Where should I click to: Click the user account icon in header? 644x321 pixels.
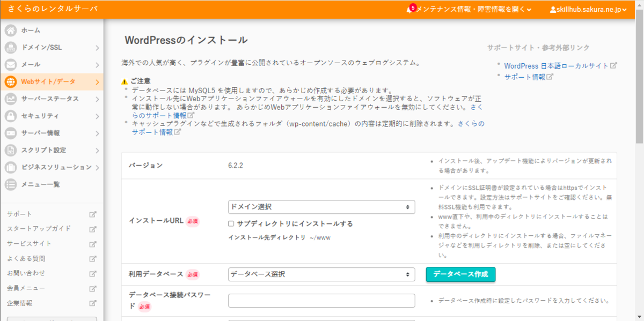(553, 10)
